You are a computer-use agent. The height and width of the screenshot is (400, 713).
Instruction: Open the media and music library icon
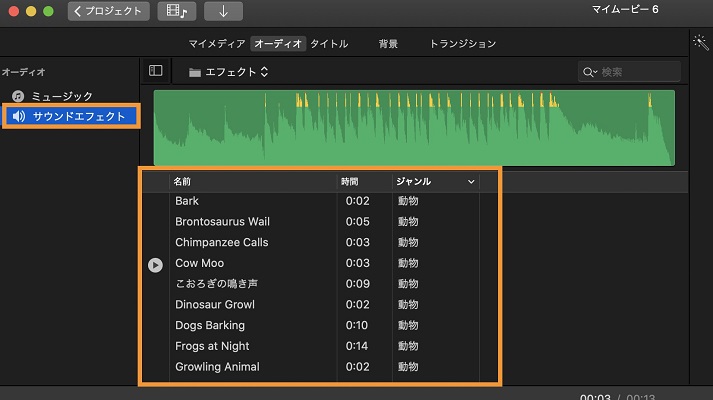coord(177,11)
